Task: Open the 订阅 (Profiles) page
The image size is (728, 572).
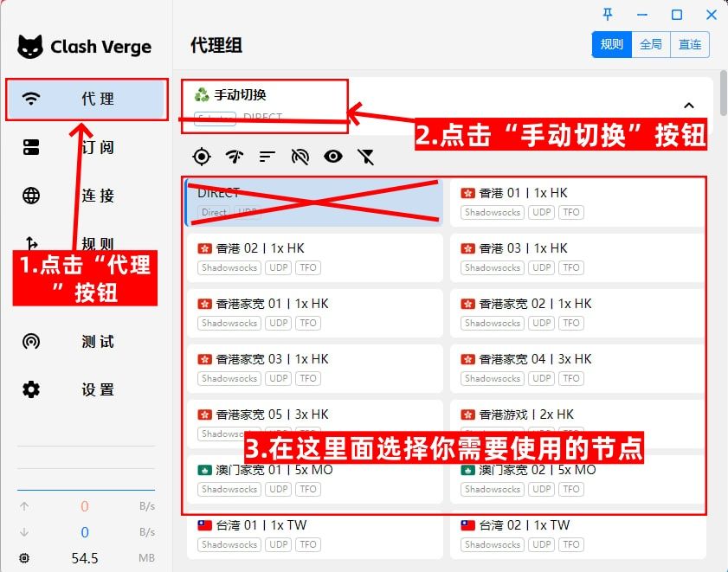Action: point(87,148)
